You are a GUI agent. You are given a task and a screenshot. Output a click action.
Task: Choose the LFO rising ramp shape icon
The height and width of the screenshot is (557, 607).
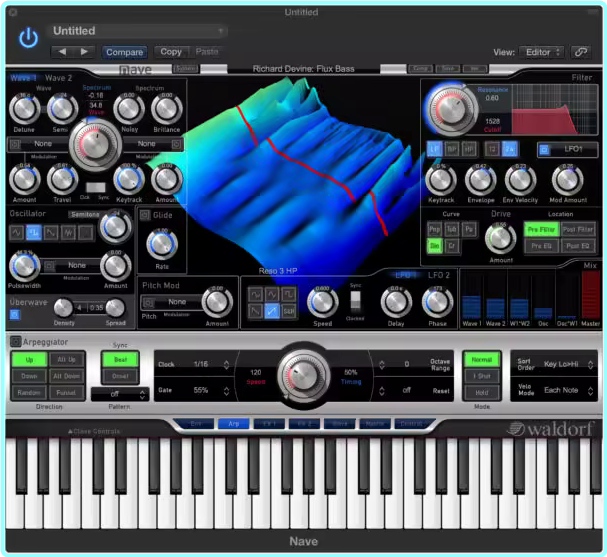tap(272, 311)
